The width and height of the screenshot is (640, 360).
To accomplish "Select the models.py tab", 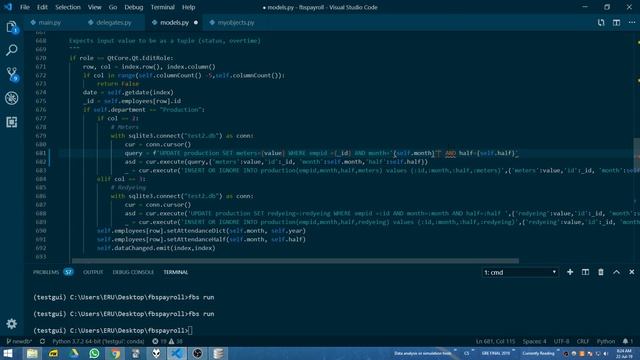I will click(x=174, y=22).
